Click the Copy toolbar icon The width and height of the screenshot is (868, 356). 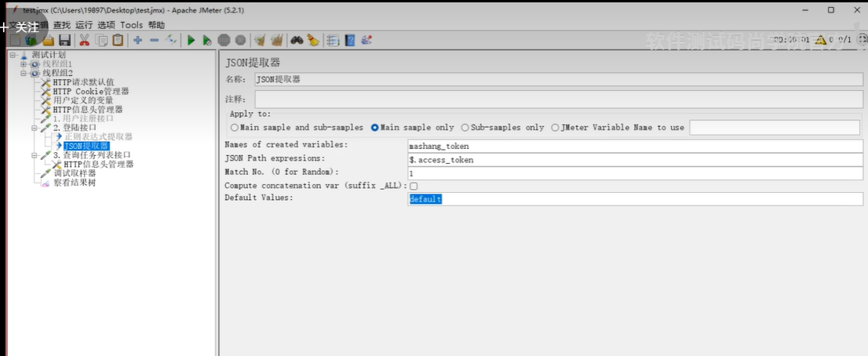(x=101, y=40)
